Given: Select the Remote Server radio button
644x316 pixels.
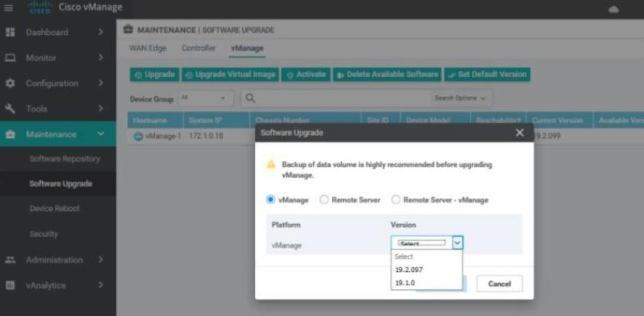Looking at the screenshot, I should tap(324, 200).
